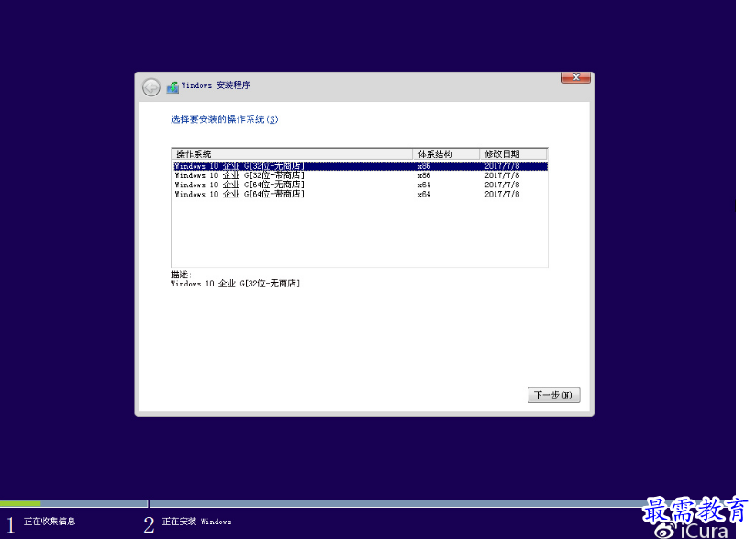Select Windows 10 企业 G[32位-无商店] row
The height and width of the screenshot is (539, 756).
click(361, 166)
